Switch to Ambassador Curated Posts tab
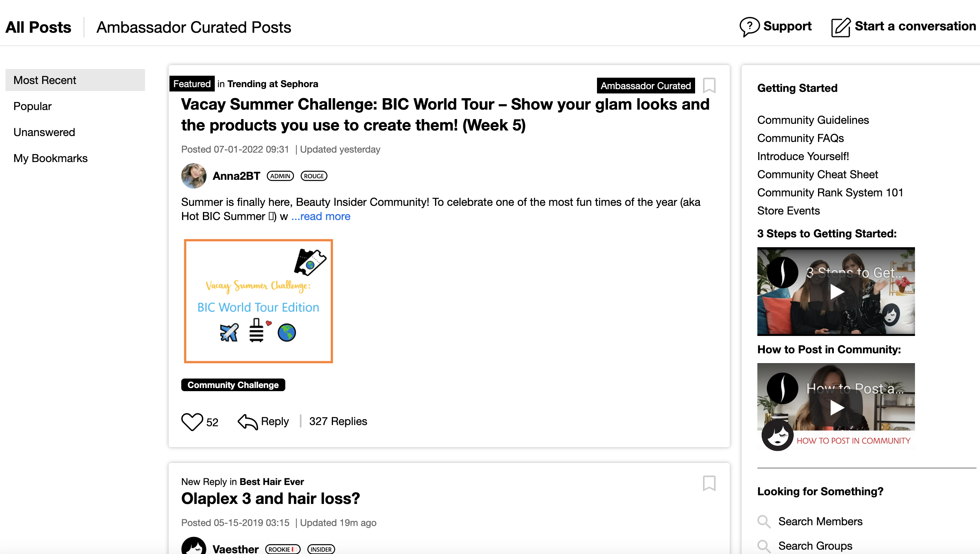Screen dimensions: 980x554 pyautogui.click(x=193, y=27)
